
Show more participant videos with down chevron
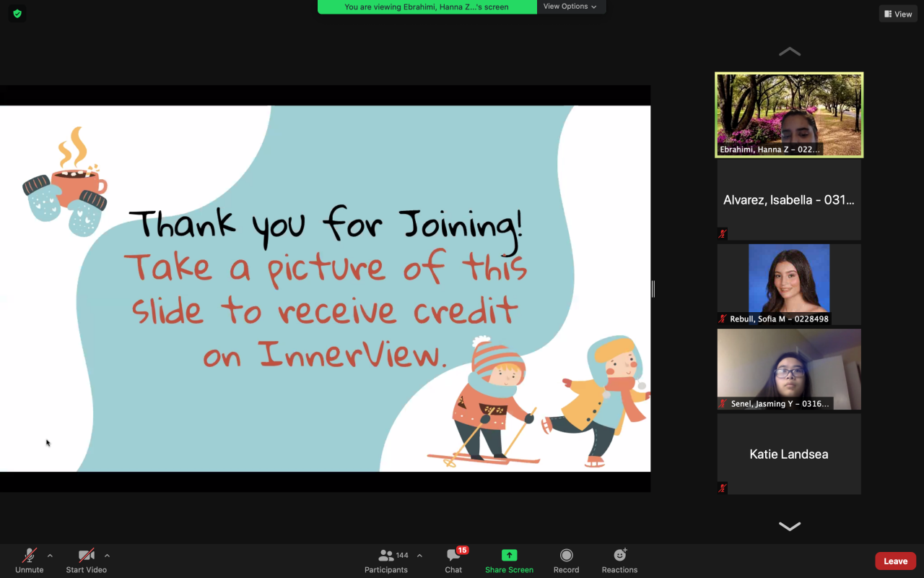[x=790, y=526]
